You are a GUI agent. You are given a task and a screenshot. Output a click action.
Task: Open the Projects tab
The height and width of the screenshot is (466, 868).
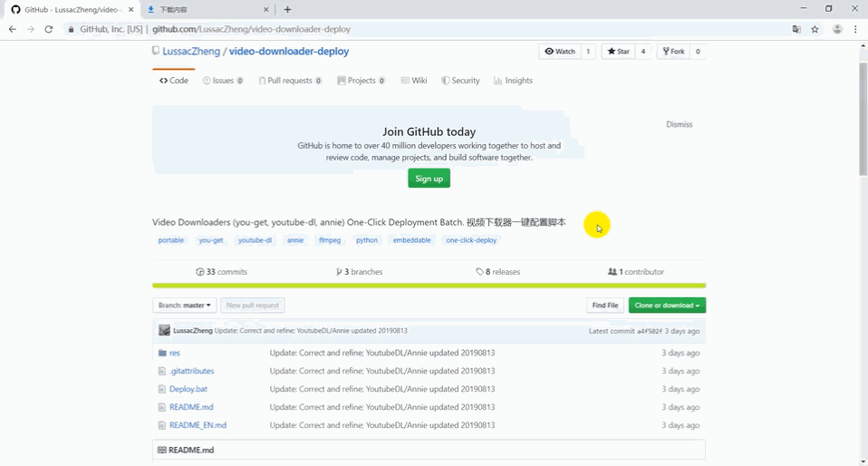click(x=362, y=81)
